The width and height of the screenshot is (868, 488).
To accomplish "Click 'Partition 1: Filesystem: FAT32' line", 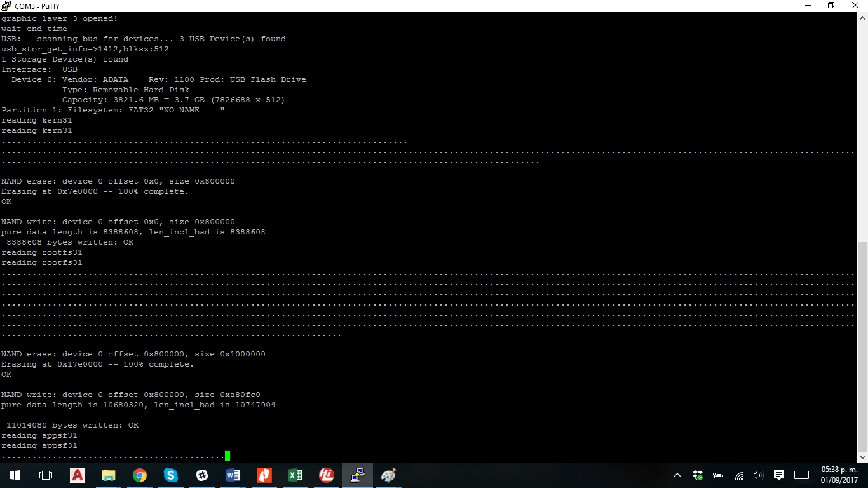I will 113,110.
